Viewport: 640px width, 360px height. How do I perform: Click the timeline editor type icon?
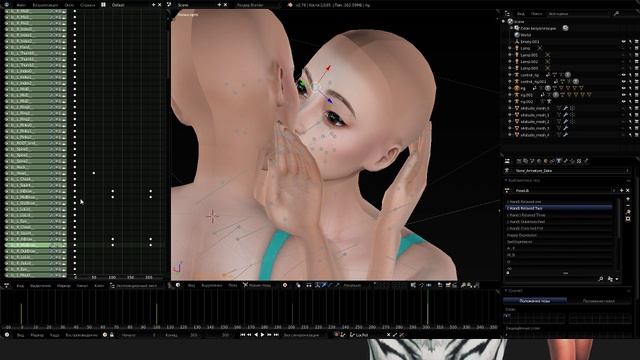pos(7,335)
